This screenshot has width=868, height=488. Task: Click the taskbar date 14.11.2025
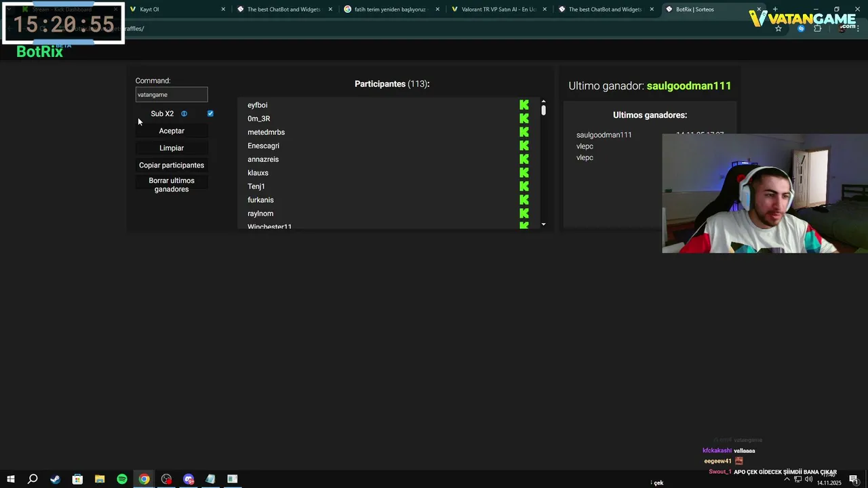point(829,483)
